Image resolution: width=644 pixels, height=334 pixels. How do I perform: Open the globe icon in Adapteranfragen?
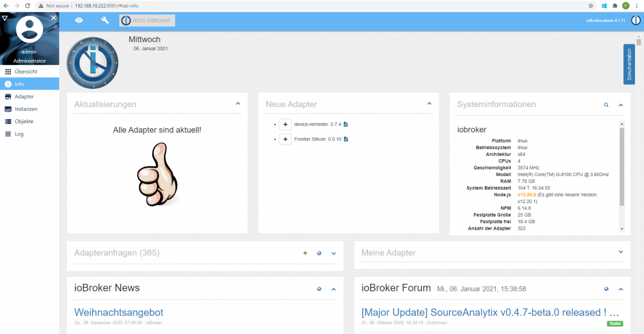(x=319, y=253)
